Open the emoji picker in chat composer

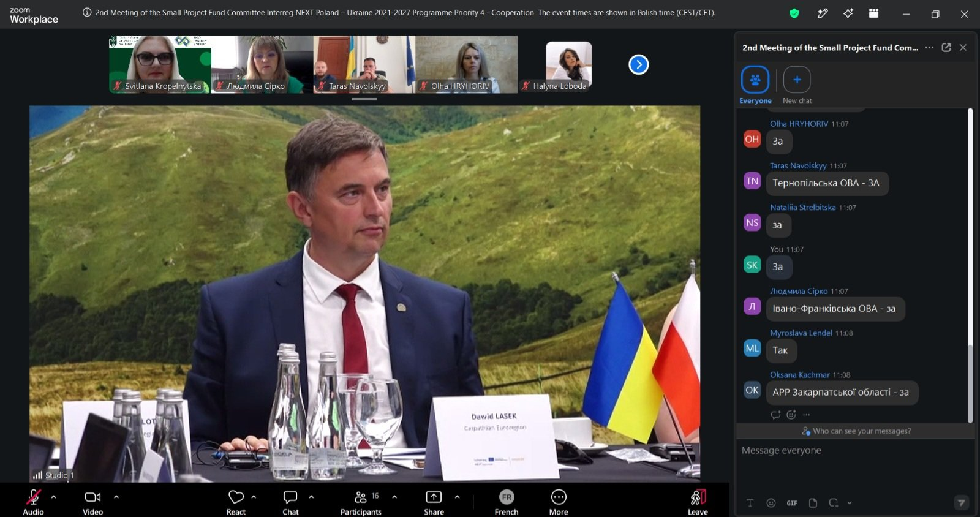click(x=771, y=503)
